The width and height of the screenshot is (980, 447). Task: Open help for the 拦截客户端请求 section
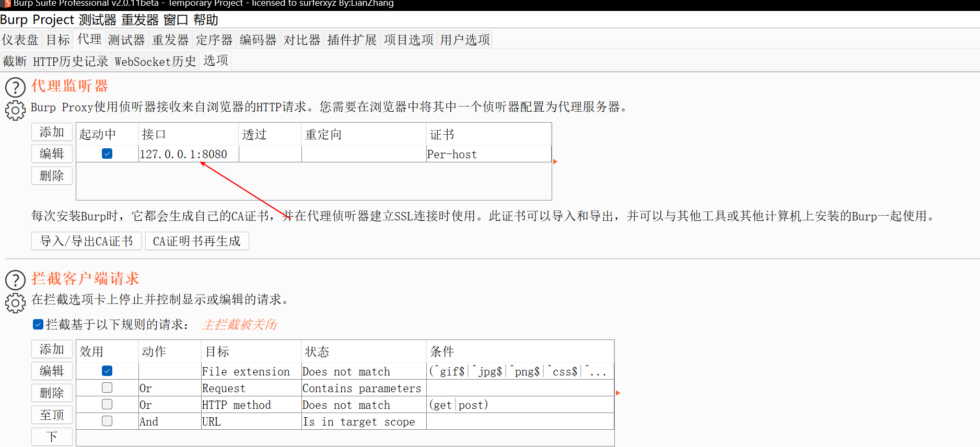pyautogui.click(x=15, y=280)
